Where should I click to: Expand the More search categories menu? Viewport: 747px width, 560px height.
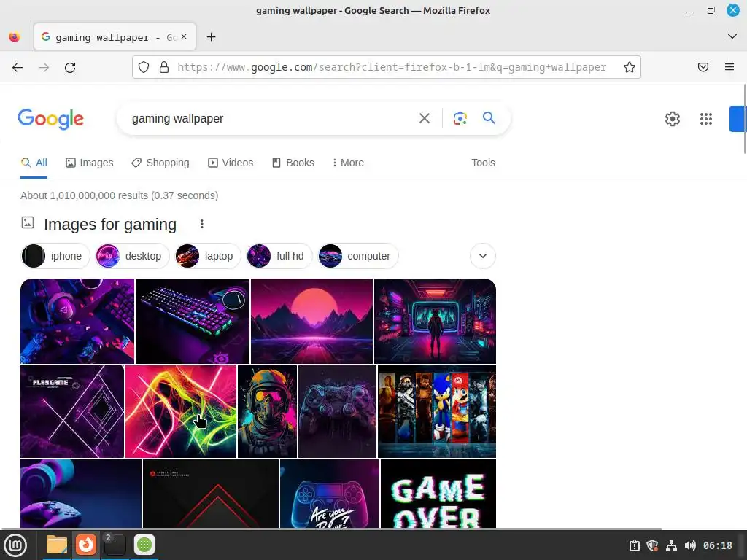pos(348,163)
